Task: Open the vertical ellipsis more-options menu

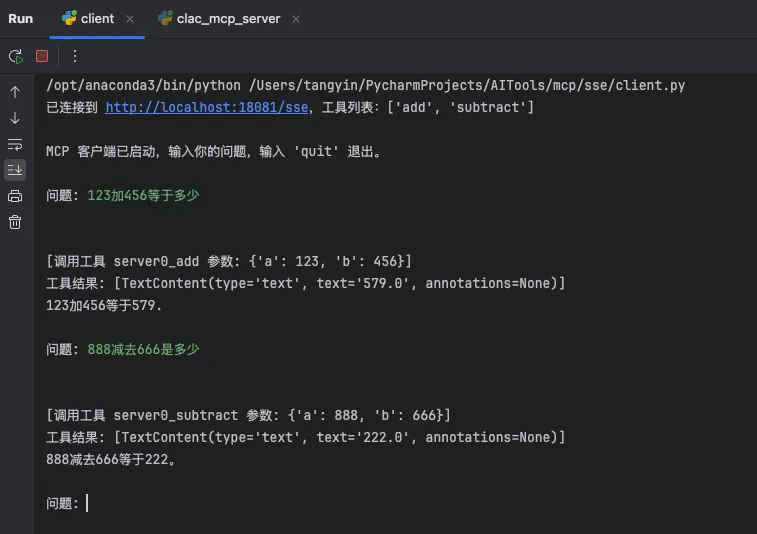Action: point(74,56)
